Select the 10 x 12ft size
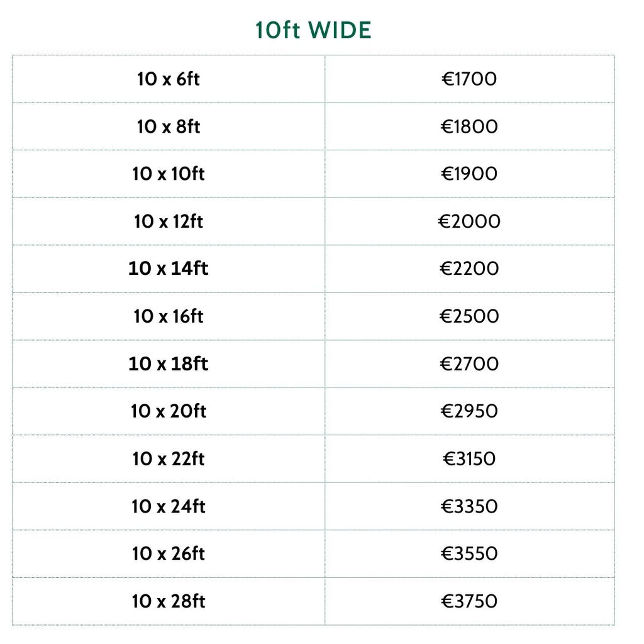This screenshot has height=644, width=644. pos(169,221)
